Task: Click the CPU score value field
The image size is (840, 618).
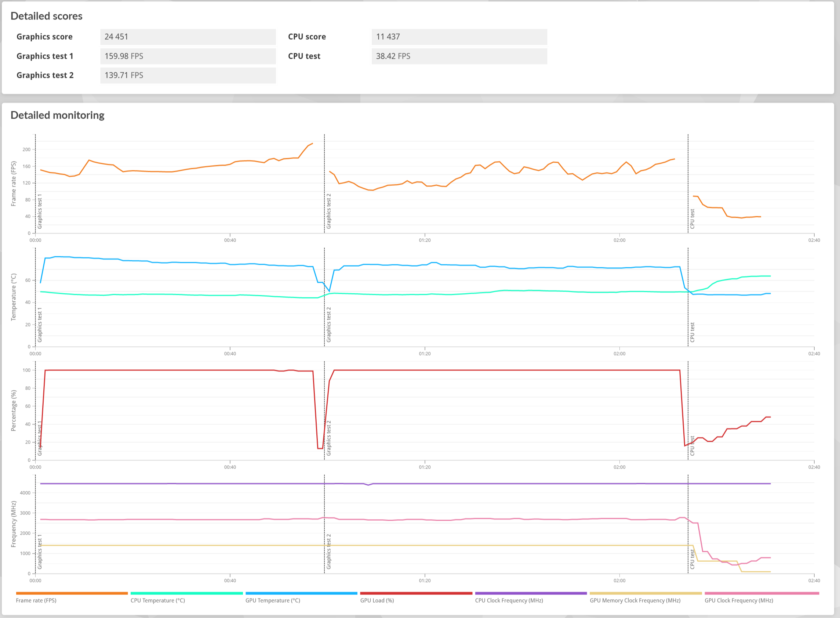Action: (x=459, y=37)
